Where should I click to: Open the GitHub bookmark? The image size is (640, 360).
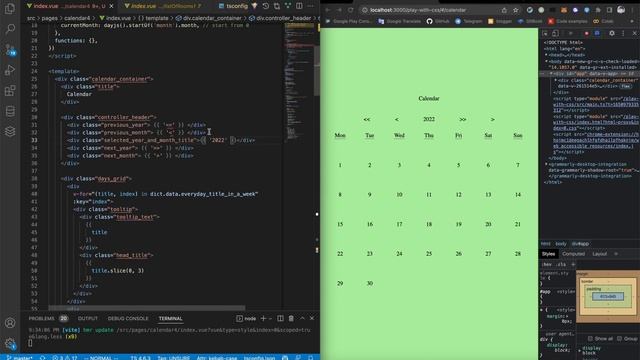click(x=438, y=21)
